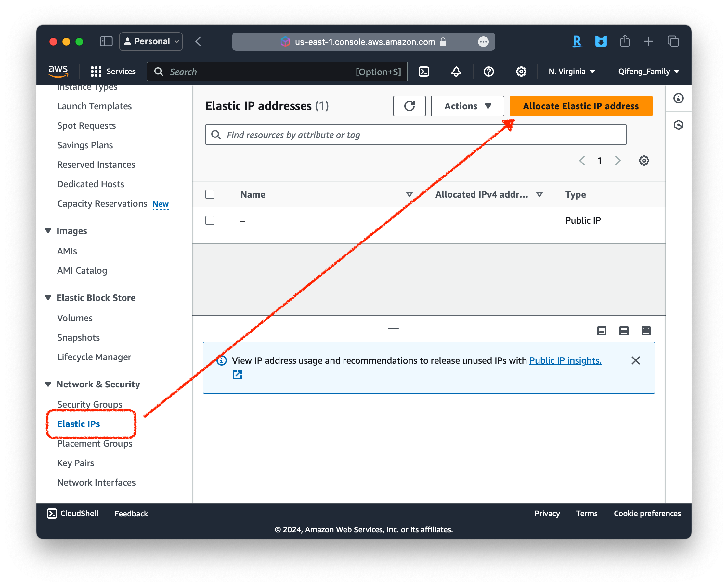Open the Safari share icon
This screenshot has height=587, width=728.
click(x=625, y=41)
